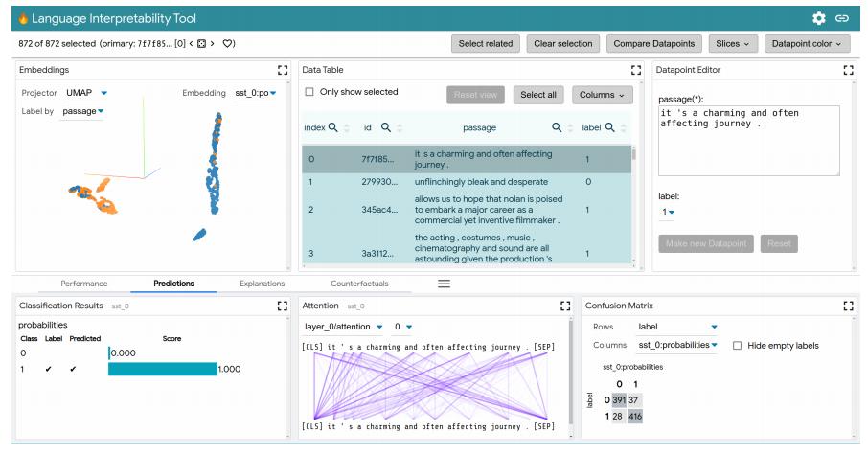Switch to the Explanations tab
The height and width of the screenshot is (454, 868).
262,284
